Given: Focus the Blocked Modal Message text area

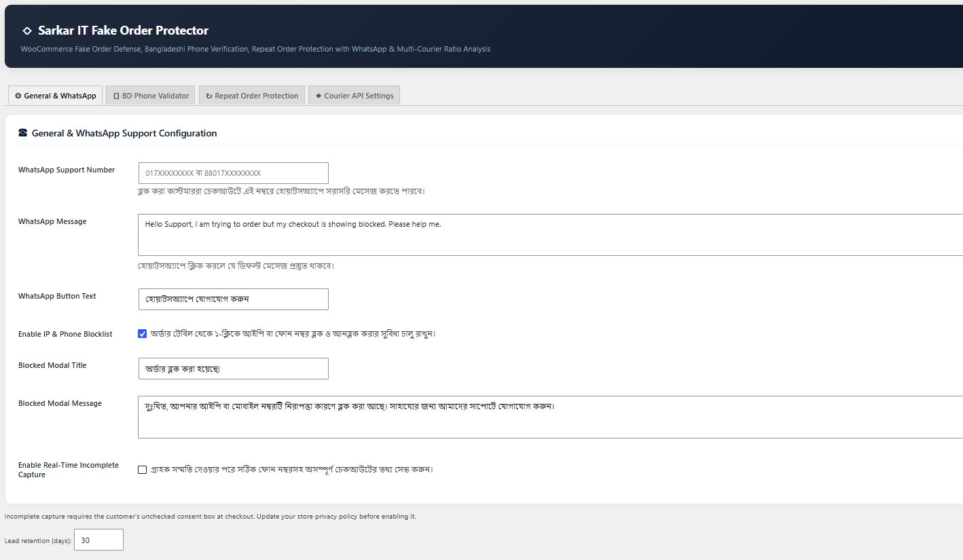Looking at the screenshot, I should coord(550,417).
